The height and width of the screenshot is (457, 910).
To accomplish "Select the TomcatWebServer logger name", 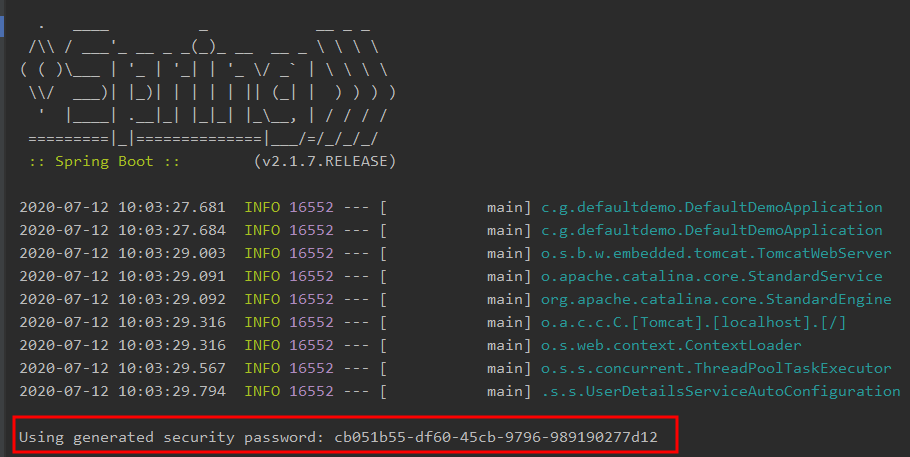I will [716, 253].
